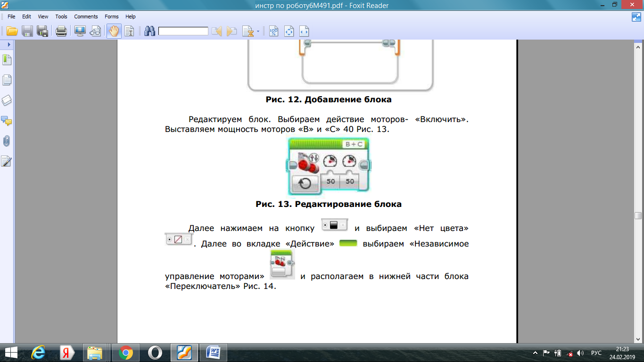Expand the left navigation panel arrow
644x362 pixels.
click(8, 44)
